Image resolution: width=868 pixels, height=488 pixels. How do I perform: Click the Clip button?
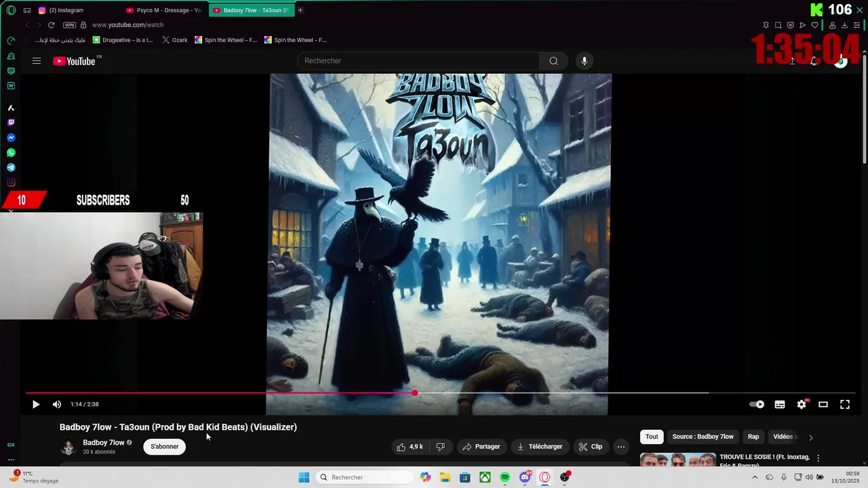(590, 447)
